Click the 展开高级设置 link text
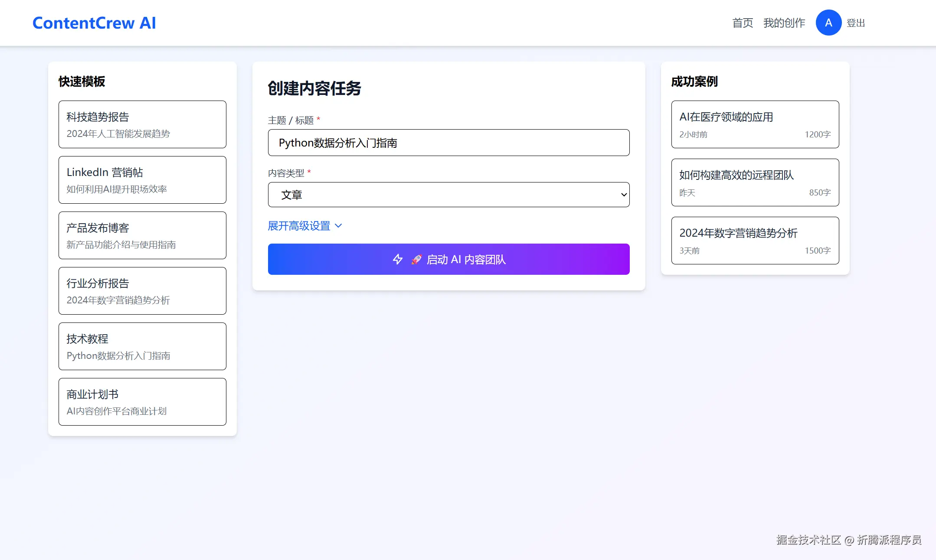 click(299, 226)
